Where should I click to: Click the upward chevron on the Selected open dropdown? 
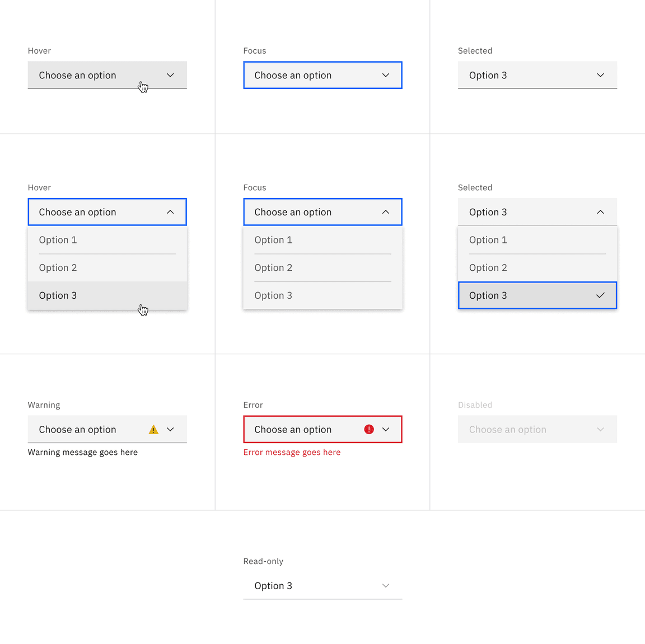tap(600, 211)
